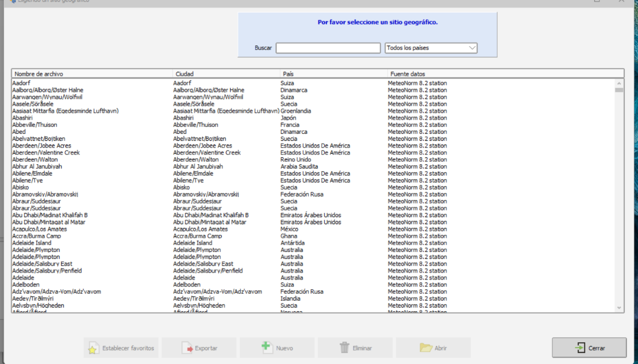
Task: Click the green plus Nuevo icon
Action: click(266, 348)
